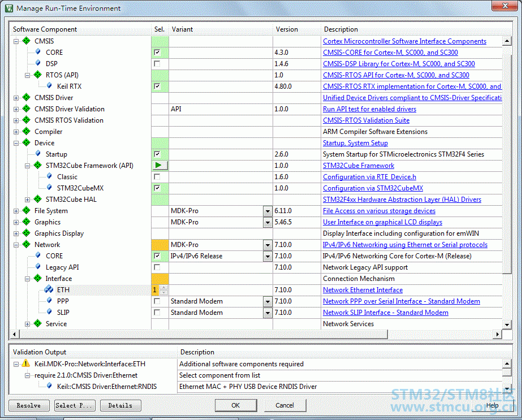Open the STM32Cube Framework description link
The height and width of the screenshot is (420, 522).
pyautogui.click(x=359, y=166)
